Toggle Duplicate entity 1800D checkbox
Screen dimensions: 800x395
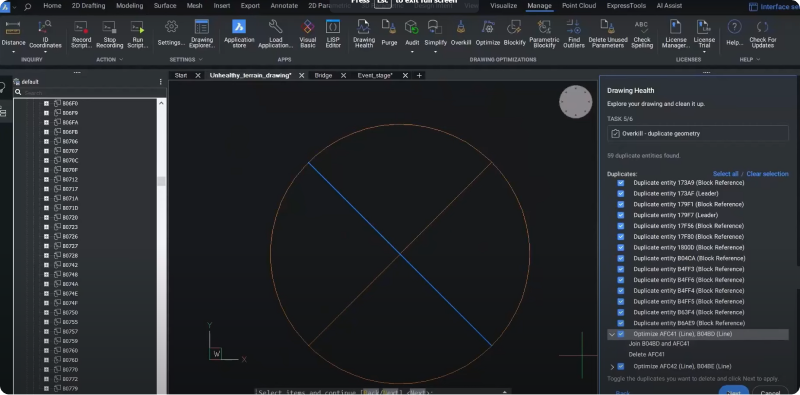click(620, 248)
